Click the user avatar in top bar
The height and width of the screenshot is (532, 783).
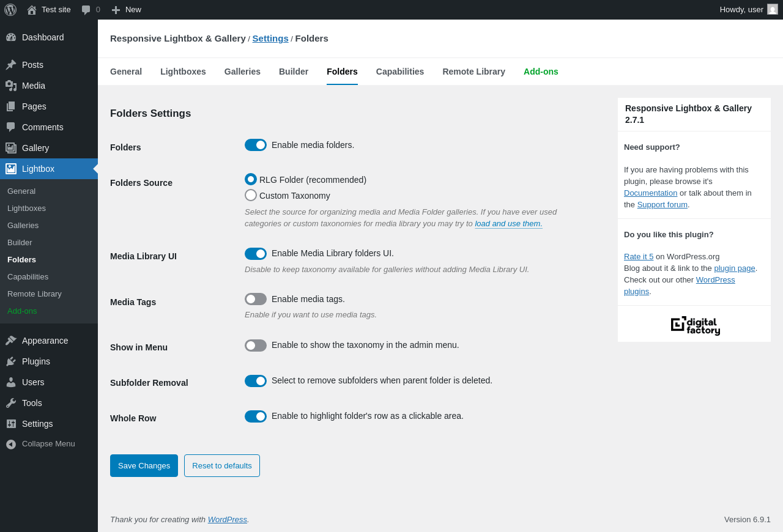(x=773, y=10)
